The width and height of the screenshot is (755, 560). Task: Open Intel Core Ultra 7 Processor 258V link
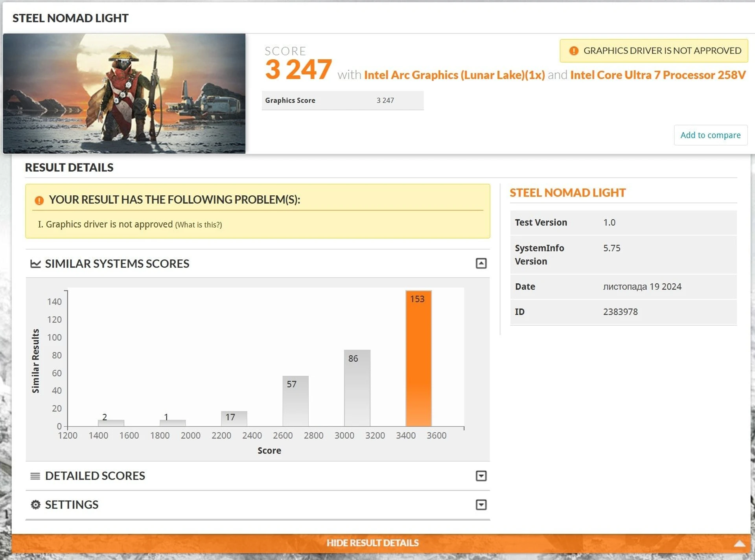click(657, 75)
